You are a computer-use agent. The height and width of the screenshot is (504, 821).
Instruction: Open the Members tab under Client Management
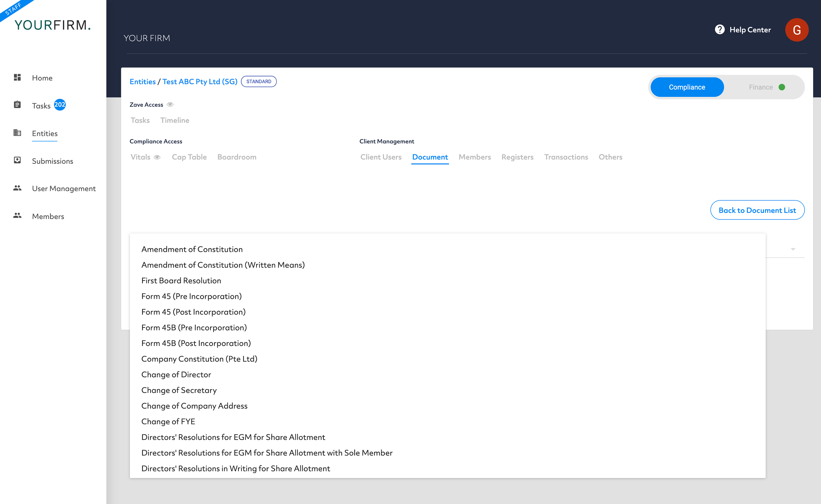[475, 157]
